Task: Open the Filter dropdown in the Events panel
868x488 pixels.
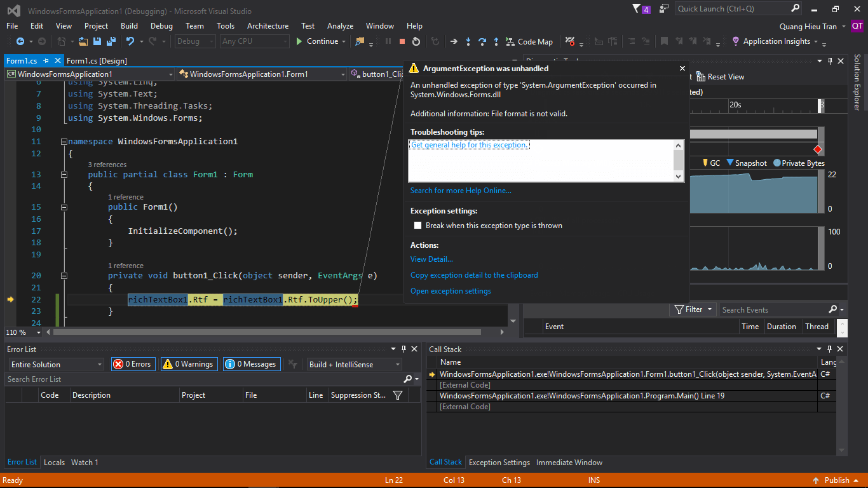Action: pos(692,309)
